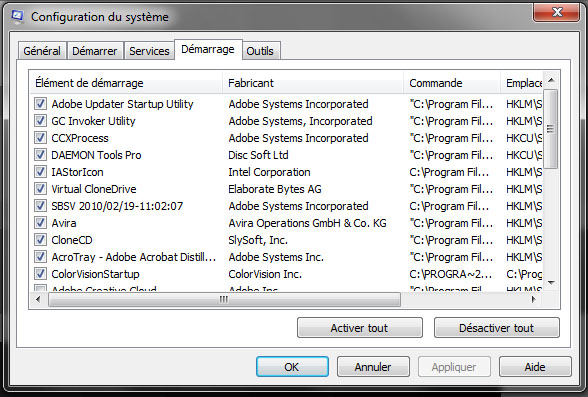Click the vertical scrollbar up arrow
Image resolution: width=588 pixels, height=397 pixels.
point(551,79)
